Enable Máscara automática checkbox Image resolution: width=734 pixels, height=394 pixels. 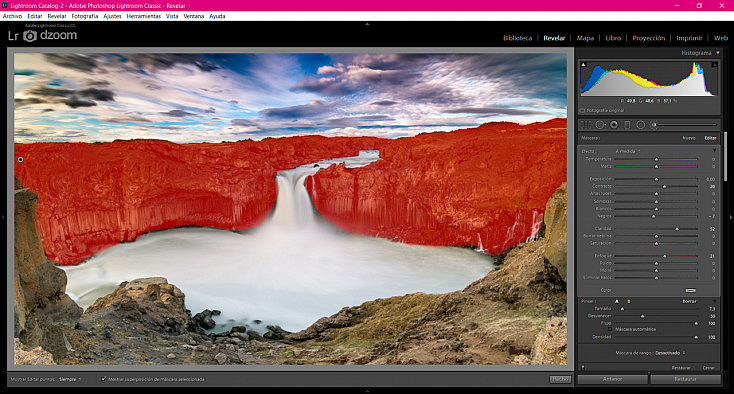click(x=610, y=329)
